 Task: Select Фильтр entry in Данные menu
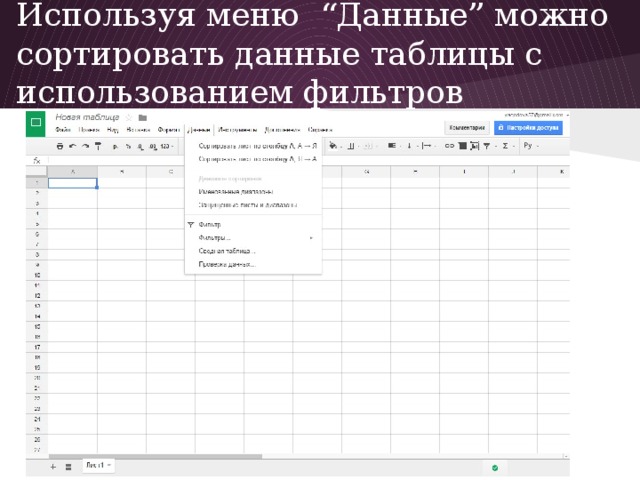tap(253, 224)
